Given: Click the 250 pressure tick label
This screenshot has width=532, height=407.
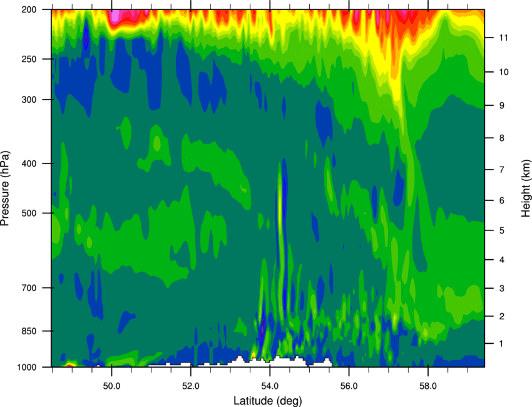Looking at the screenshot, I should tap(29, 59).
